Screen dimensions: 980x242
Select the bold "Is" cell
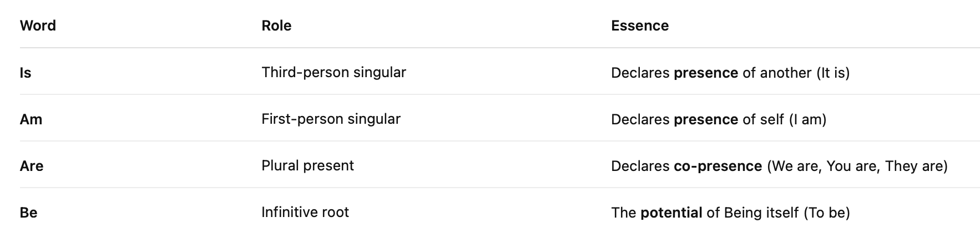[26, 73]
